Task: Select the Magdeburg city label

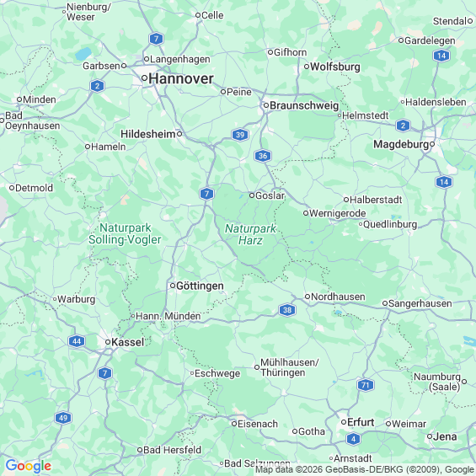Action: (401, 144)
